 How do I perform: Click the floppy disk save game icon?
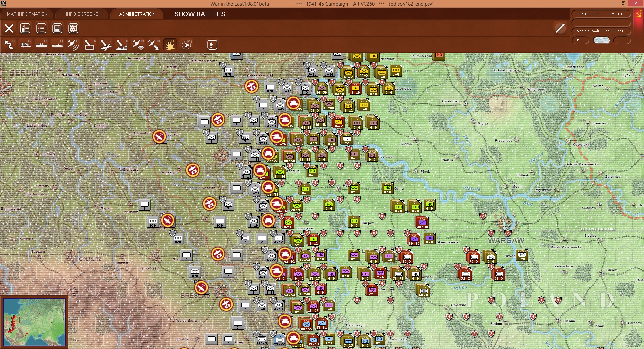57,28
